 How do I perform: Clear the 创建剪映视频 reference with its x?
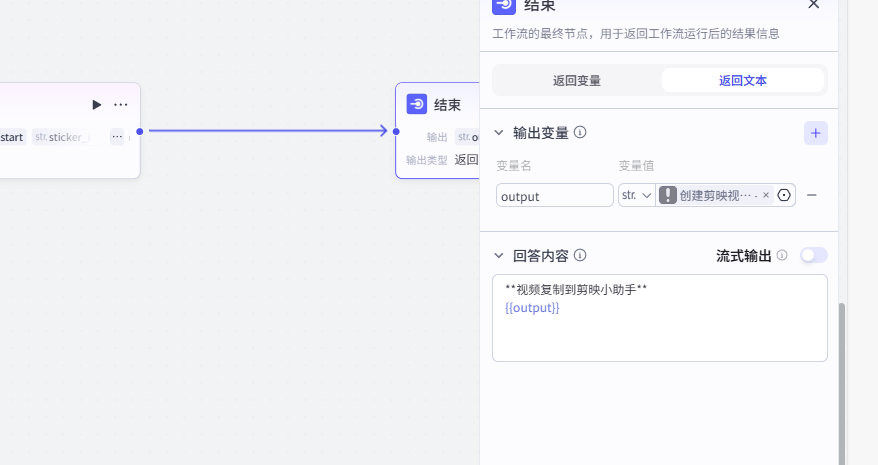(766, 195)
